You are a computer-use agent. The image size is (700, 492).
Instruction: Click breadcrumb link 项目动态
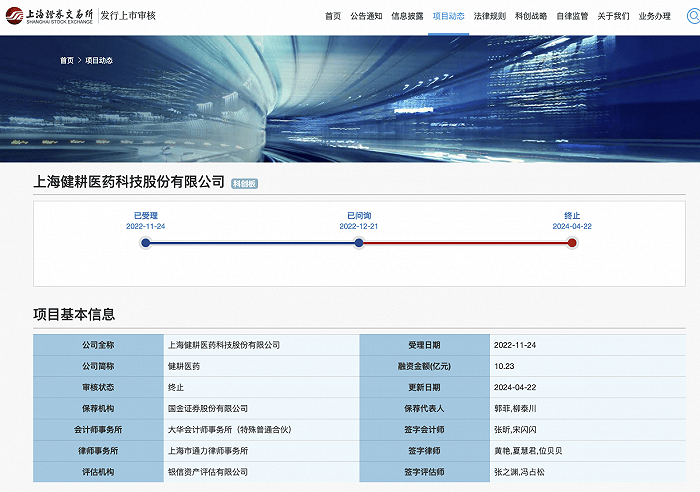pyautogui.click(x=99, y=60)
